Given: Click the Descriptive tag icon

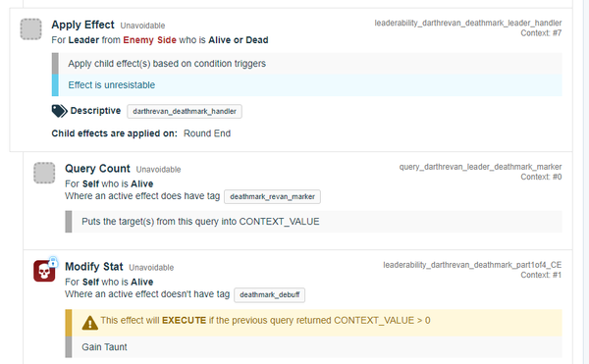Looking at the screenshot, I should 59,111.
